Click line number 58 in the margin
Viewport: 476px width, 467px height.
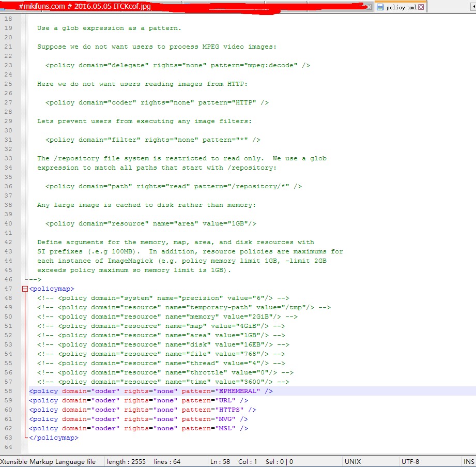point(8,391)
